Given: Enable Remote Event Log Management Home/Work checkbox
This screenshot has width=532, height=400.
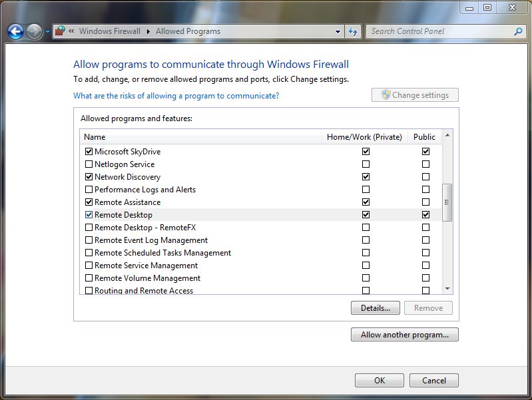Looking at the screenshot, I should [366, 240].
